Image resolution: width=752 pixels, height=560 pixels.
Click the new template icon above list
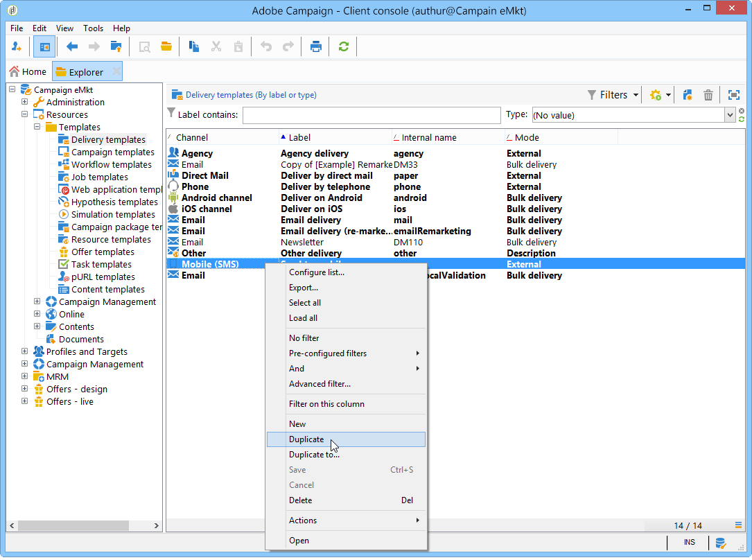[688, 95]
